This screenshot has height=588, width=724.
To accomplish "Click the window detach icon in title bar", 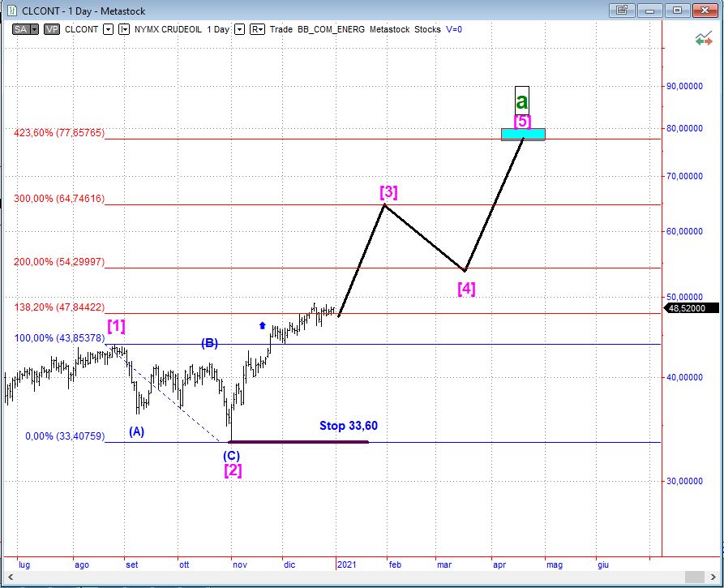I will point(622,11).
